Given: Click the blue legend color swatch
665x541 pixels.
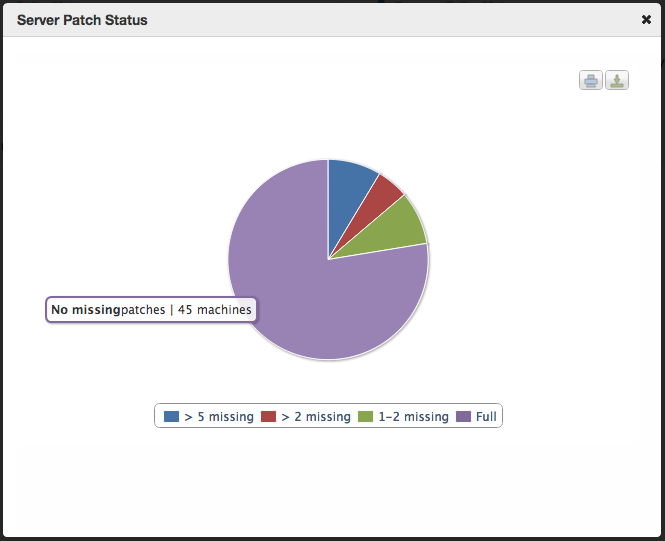Looking at the screenshot, I should point(171,416).
